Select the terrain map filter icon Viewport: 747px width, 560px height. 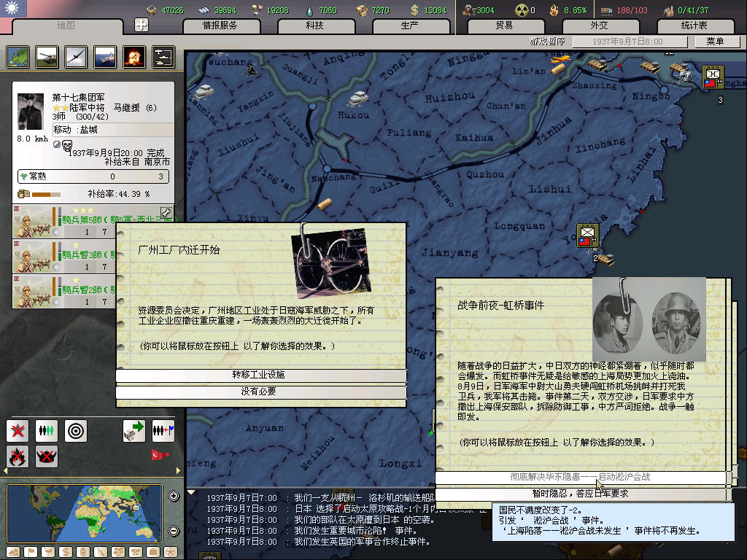(18, 57)
